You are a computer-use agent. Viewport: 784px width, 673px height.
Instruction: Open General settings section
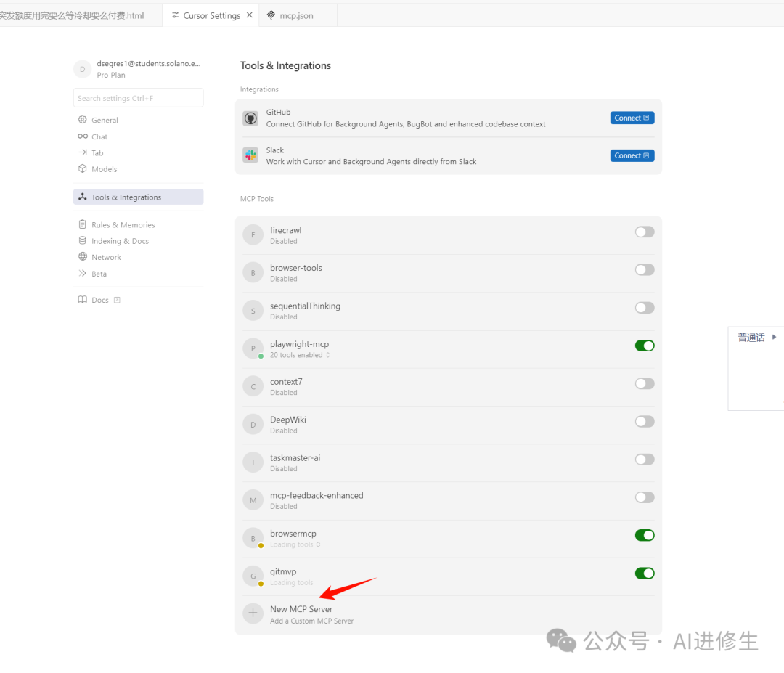138,120
